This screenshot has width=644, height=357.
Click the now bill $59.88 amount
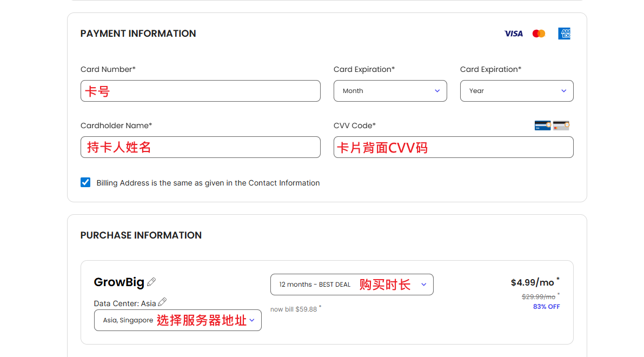coord(306,309)
